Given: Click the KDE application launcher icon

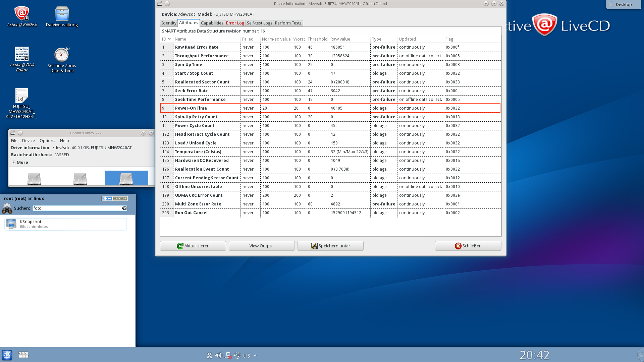Looking at the screenshot, I should 7,355.
